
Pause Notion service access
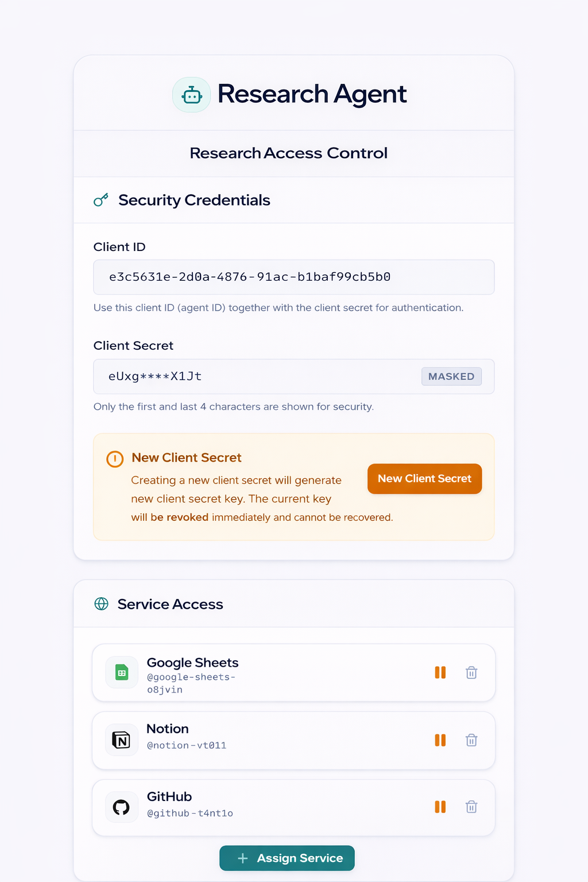pyautogui.click(x=440, y=740)
